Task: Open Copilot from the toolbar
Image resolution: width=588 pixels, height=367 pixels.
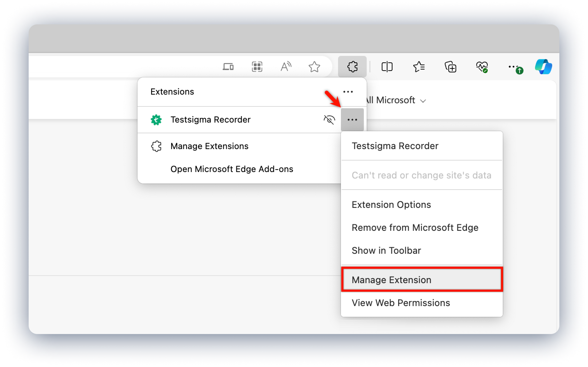Action: pos(543,66)
